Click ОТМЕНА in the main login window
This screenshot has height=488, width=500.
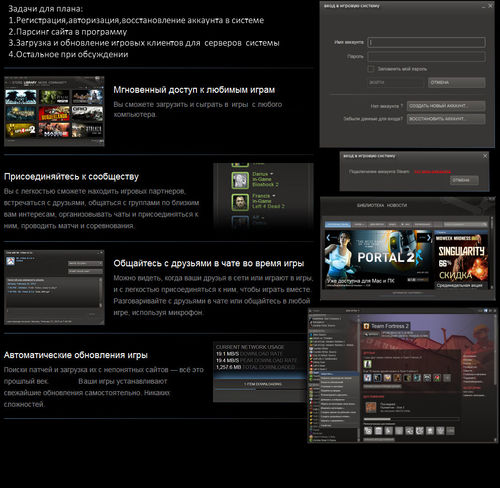[456, 82]
